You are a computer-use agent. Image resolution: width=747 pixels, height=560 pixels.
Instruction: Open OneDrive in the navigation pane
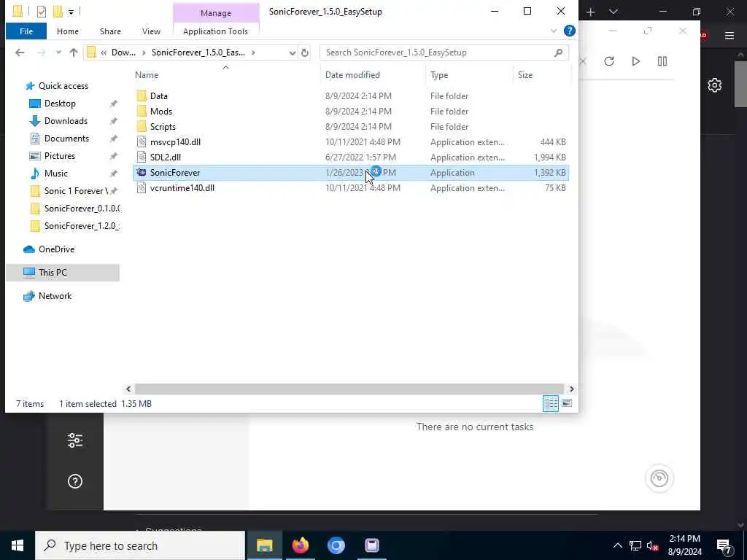56,249
